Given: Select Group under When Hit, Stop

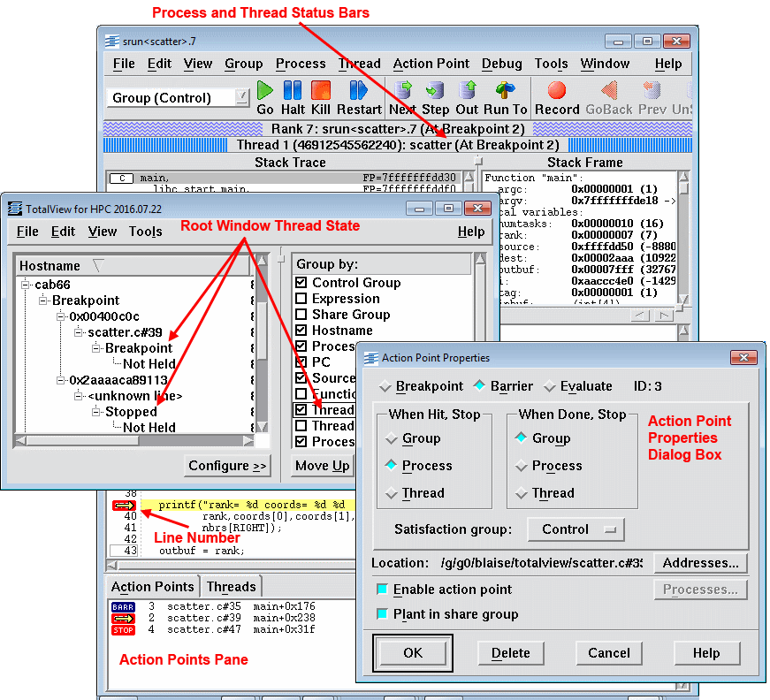Looking at the screenshot, I should [392, 438].
